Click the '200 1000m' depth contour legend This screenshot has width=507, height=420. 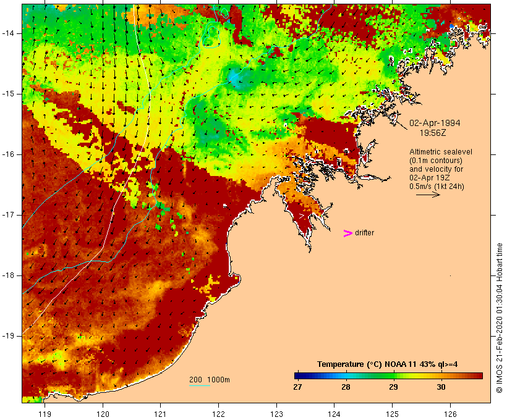pos(210,380)
